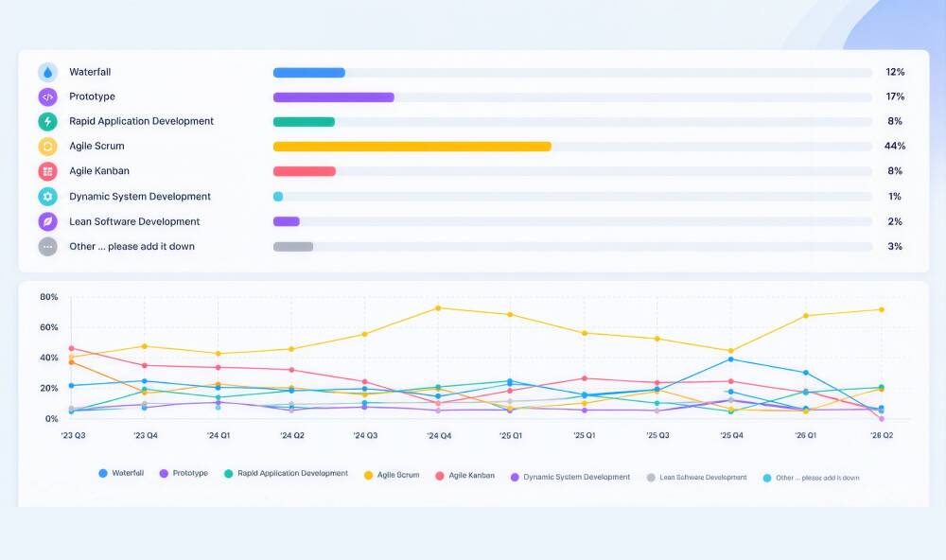The height and width of the screenshot is (560, 946).
Task: Click the Waterfall droplet icon
Action: (47, 73)
